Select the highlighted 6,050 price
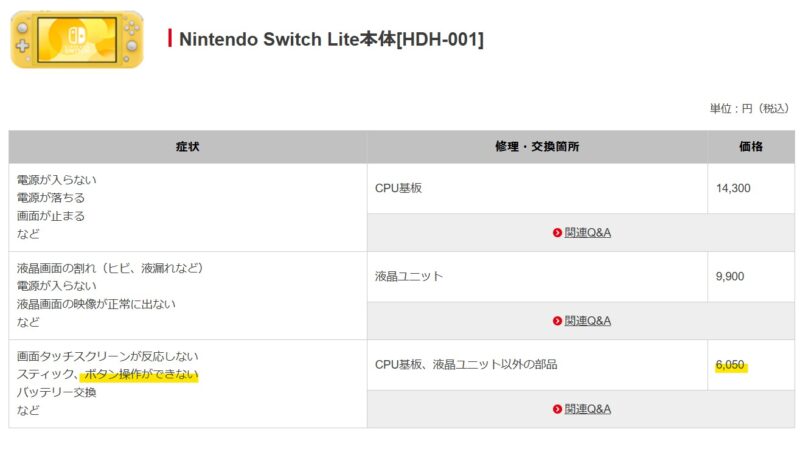The width and height of the screenshot is (800, 455). (730, 365)
